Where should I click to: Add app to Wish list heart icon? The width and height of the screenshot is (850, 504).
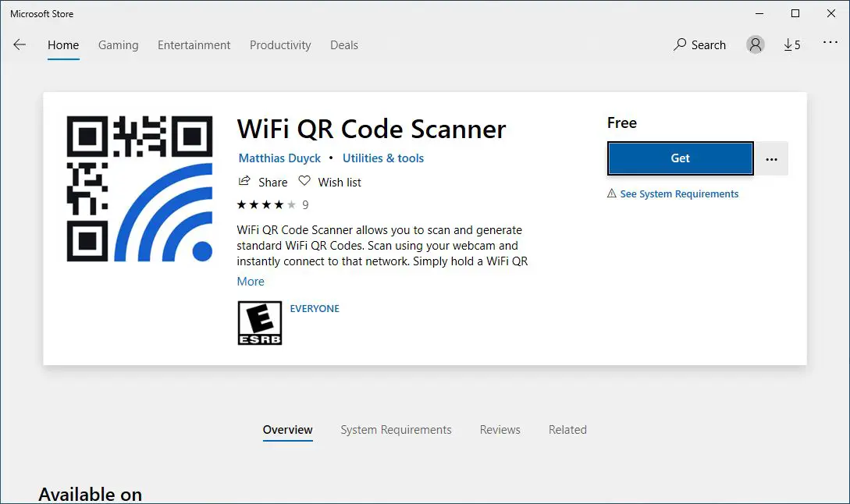304,182
